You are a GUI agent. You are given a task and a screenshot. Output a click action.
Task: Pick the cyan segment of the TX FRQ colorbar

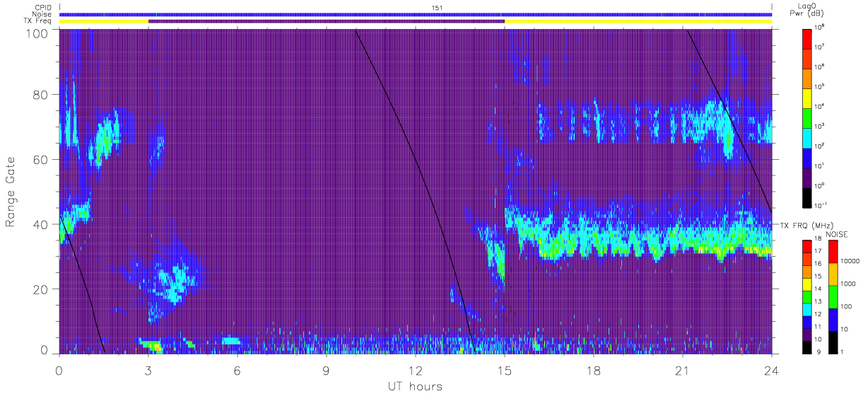pyautogui.click(x=807, y=308)
